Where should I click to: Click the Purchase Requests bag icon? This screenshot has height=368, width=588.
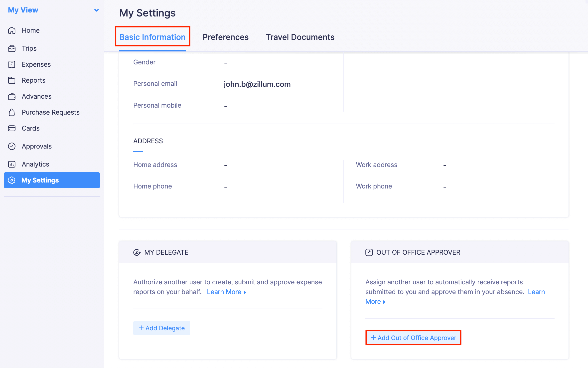click(x=12, y=112)
